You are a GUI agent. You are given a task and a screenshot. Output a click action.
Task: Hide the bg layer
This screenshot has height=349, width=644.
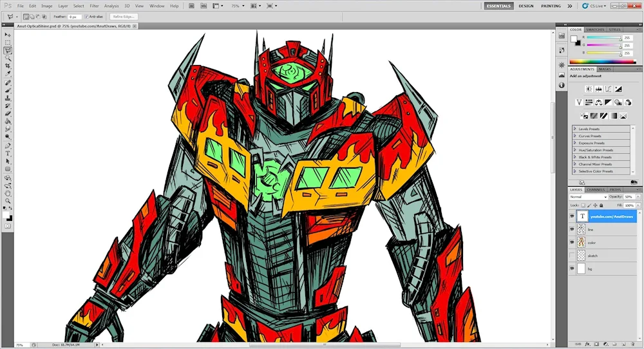pos(572,269)
